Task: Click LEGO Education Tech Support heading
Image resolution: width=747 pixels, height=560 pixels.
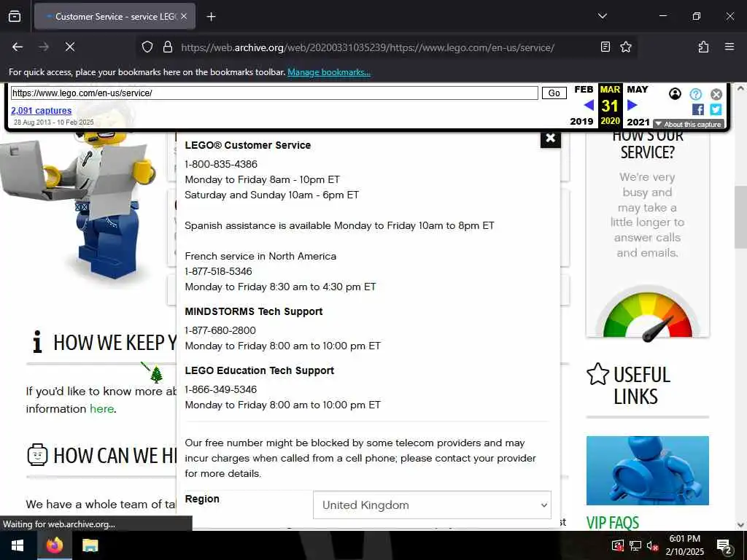Action: click(x=260, y=370)
